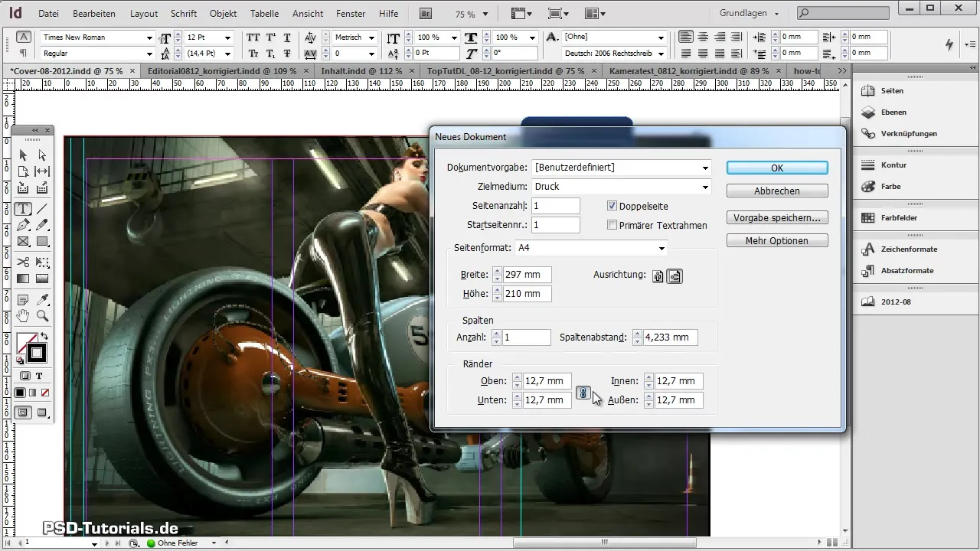Select the Selection (black arrow) tool

(23, 155)
